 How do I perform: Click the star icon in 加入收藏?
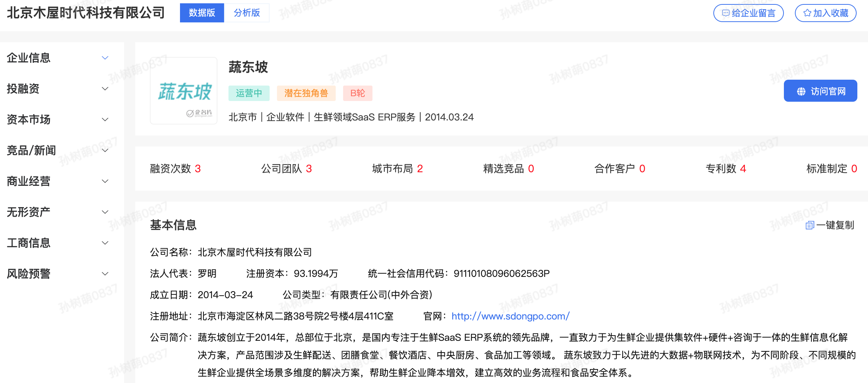[807, 13]
